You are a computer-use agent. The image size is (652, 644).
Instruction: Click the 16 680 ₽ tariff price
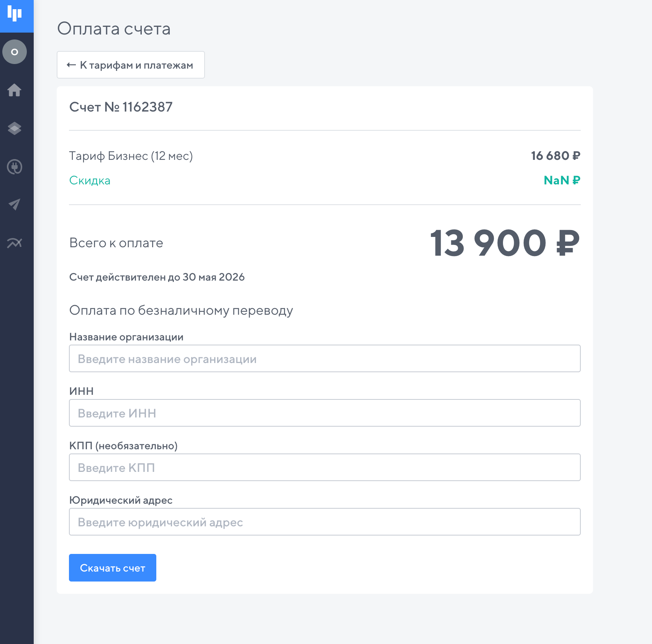[555, 156]
